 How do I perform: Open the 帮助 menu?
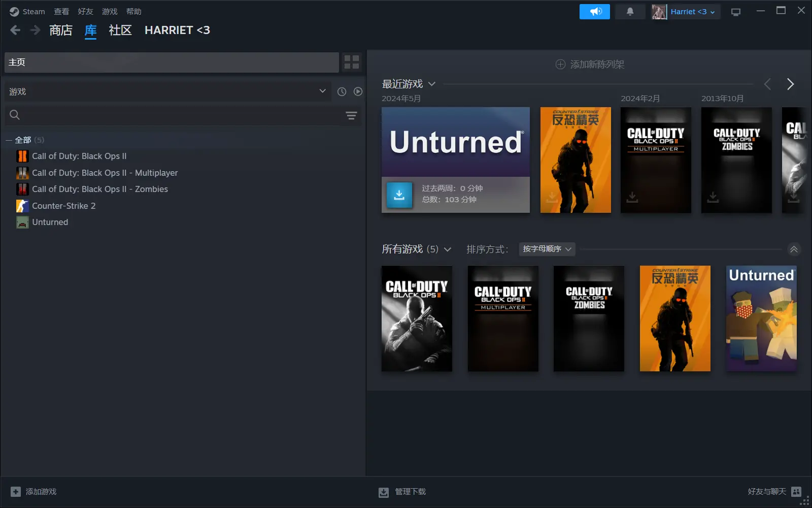pos(134,11)
